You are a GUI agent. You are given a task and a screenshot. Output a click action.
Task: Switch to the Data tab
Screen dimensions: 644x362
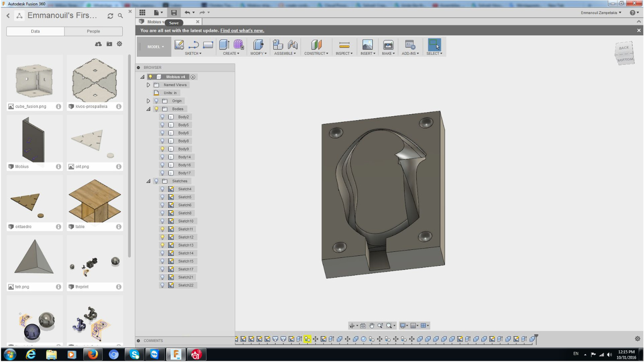point(35,31)
